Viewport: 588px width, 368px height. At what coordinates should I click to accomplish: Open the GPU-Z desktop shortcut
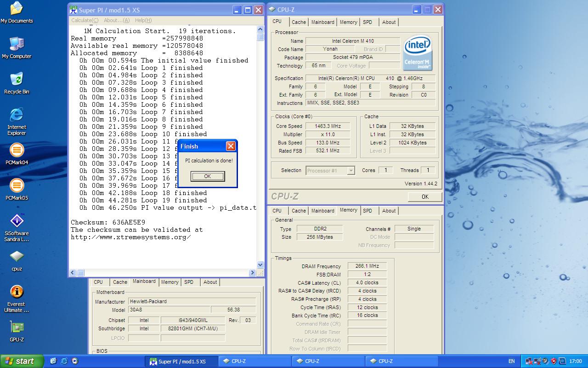(17, 331)
